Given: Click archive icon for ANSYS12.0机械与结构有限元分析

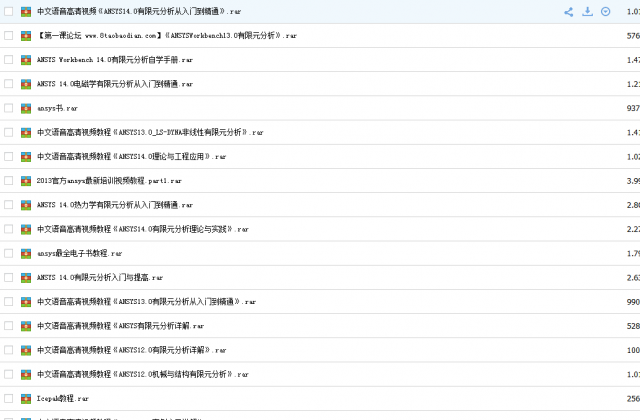Looking at the screenshot, I should pyautogui.click(x=26, y=375).
